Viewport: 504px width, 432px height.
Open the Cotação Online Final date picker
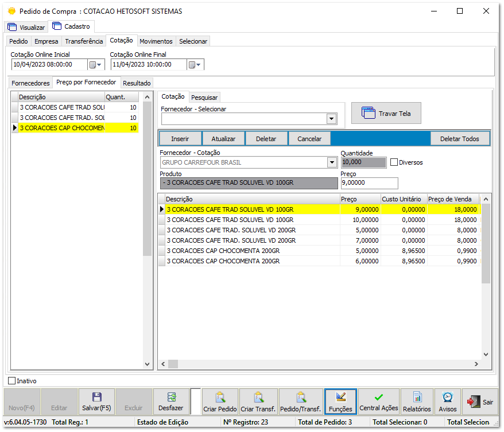pos(195,65)
